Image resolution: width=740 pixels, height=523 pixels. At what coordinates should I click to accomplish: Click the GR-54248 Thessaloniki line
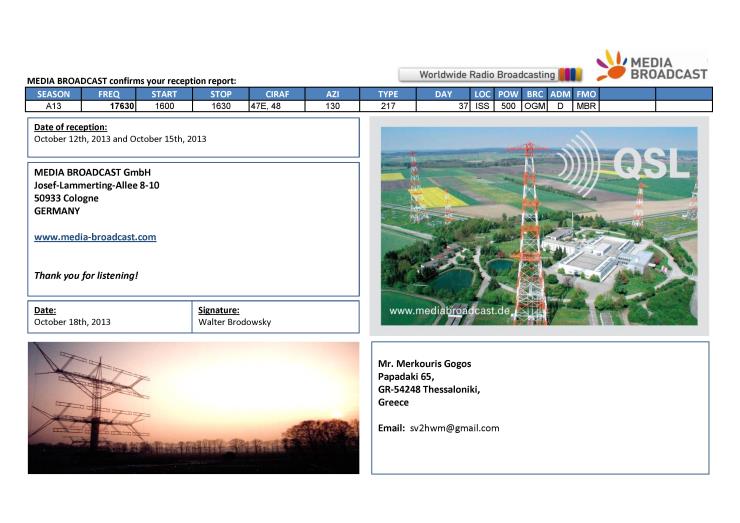(429, 389)
